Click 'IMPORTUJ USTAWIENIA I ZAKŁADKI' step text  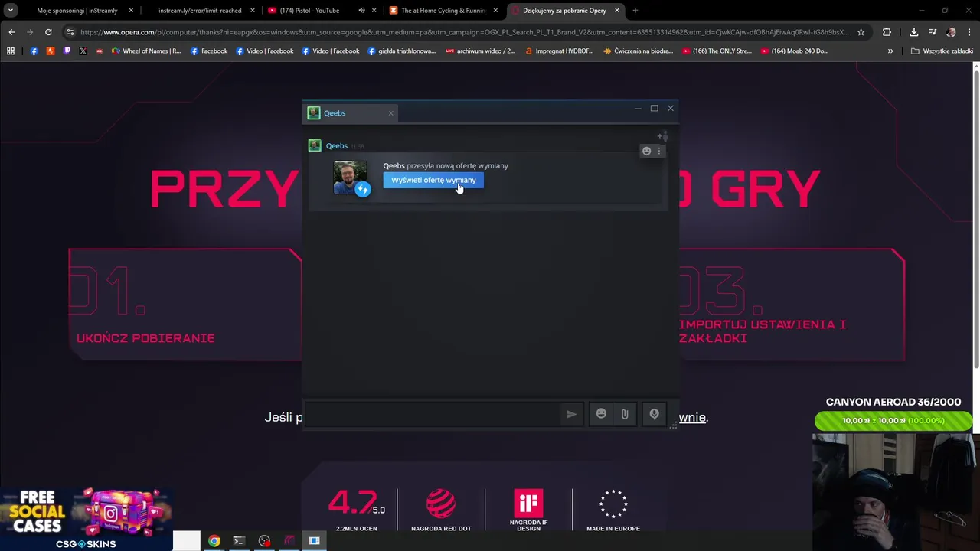(x=763, y=331)
